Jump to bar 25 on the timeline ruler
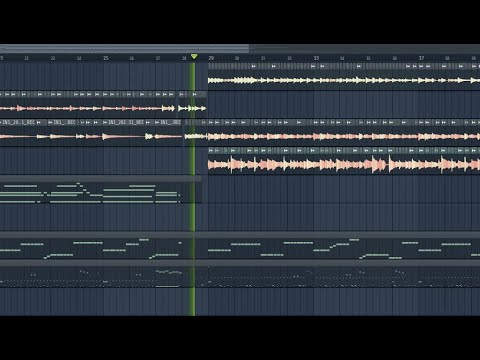 tap(106, 58)
